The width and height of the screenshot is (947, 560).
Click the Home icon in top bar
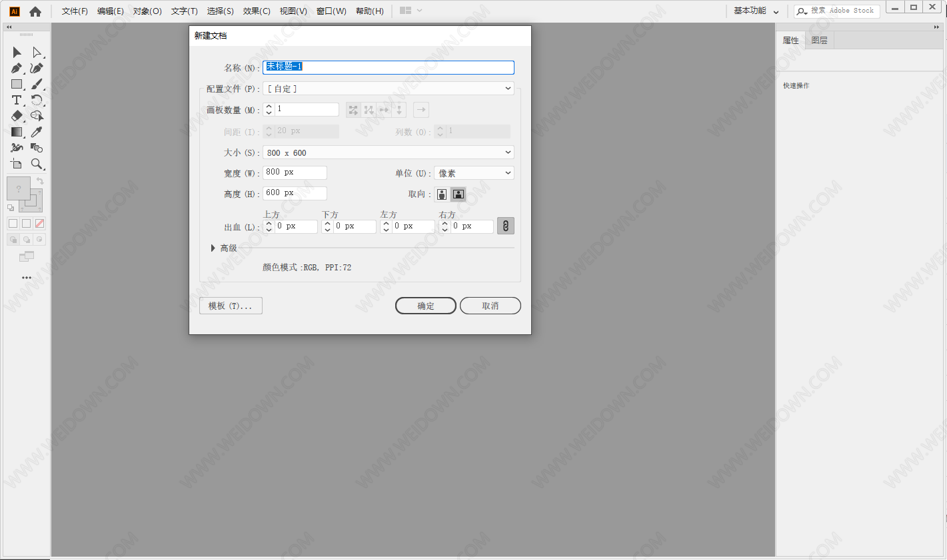35,11
